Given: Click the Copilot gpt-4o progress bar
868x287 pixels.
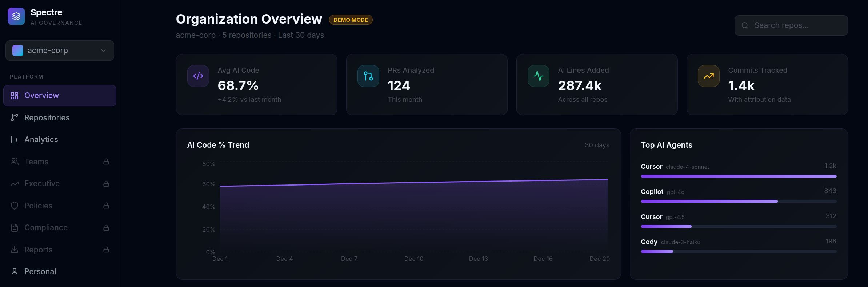Looking at the screenshot, I should point(739,201).
